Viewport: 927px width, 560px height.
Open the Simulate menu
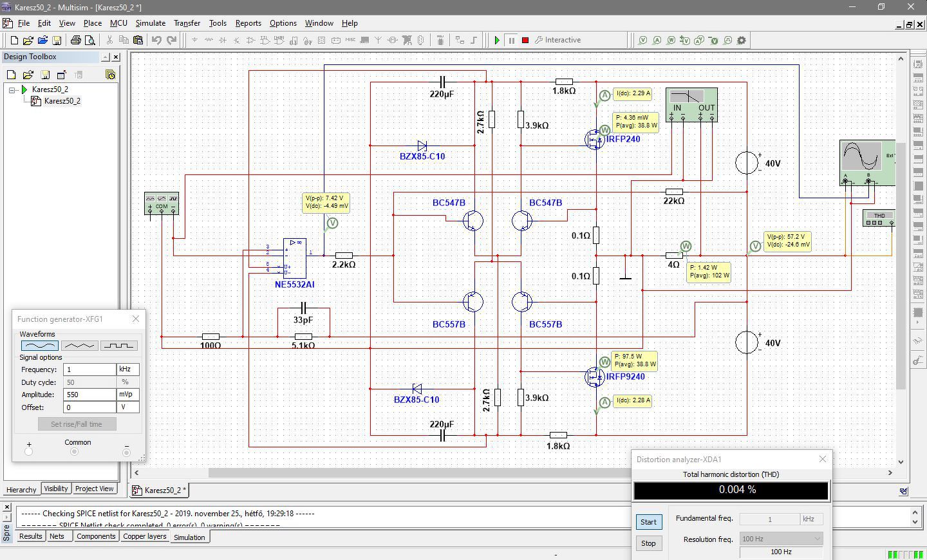pos(151,23)
